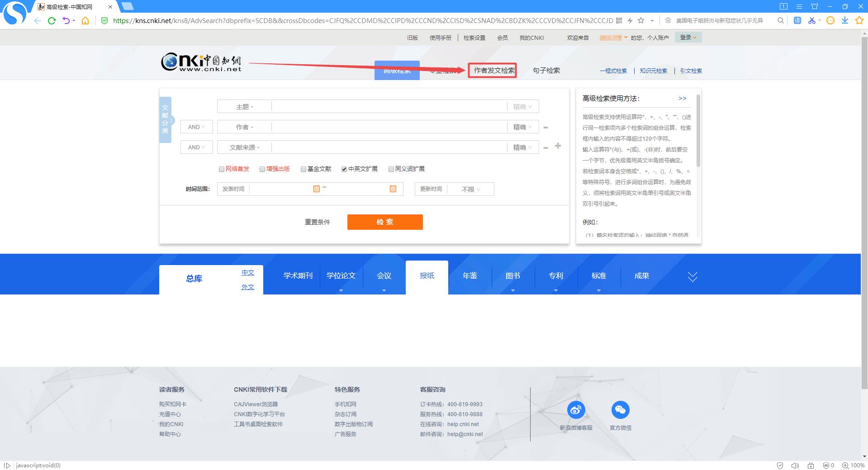Image resolution: width=868 pixels, height=470 pixels.
Task: Open the downloads arrow icon
Action: 844,20
